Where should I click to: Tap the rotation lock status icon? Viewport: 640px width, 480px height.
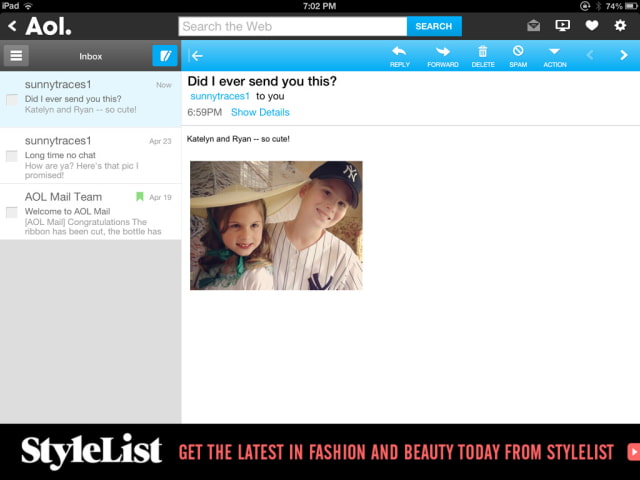pyautogui.click(x=585, y=6)
